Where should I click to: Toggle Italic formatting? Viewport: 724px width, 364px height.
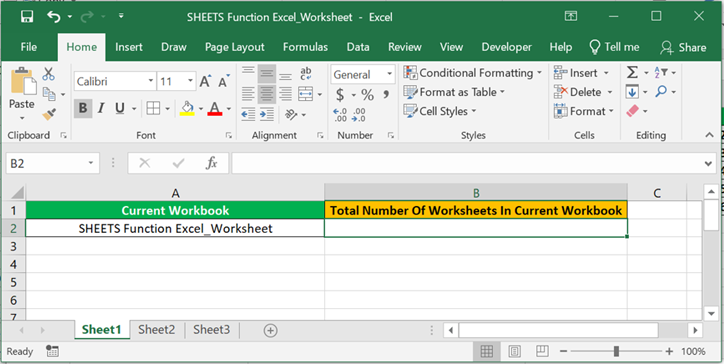tap(101, 109)
